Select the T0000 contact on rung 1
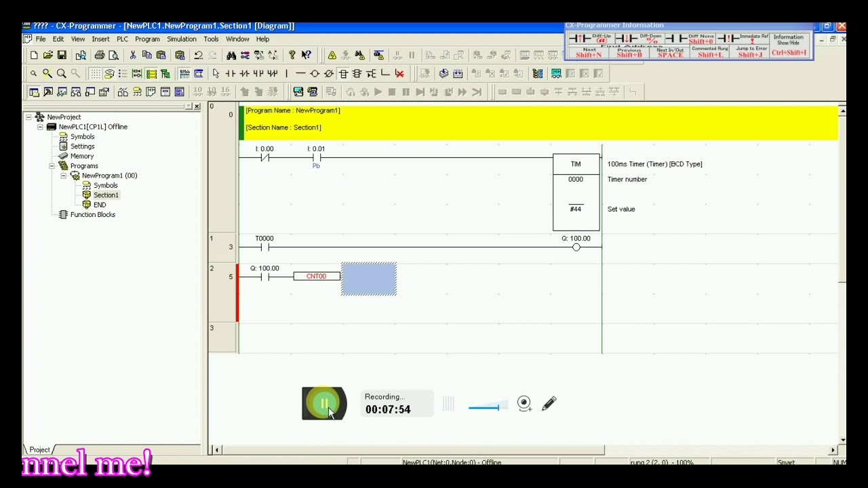 [264, 247]
